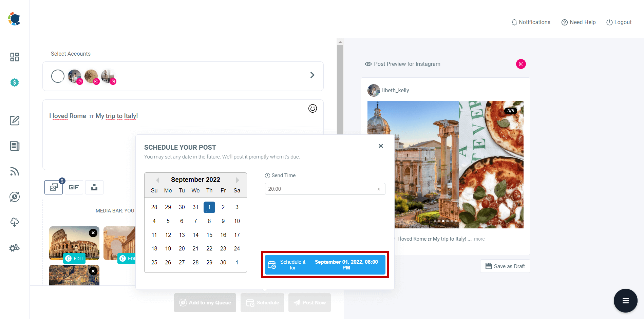Open the post composer pencil icon
This screenshot has height=319, width=644.
[x=14, y=120]
